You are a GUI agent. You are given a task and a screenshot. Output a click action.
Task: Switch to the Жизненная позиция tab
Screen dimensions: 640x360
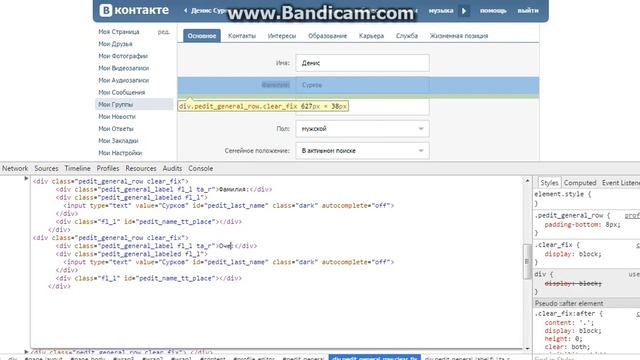(x=459, y=36)
